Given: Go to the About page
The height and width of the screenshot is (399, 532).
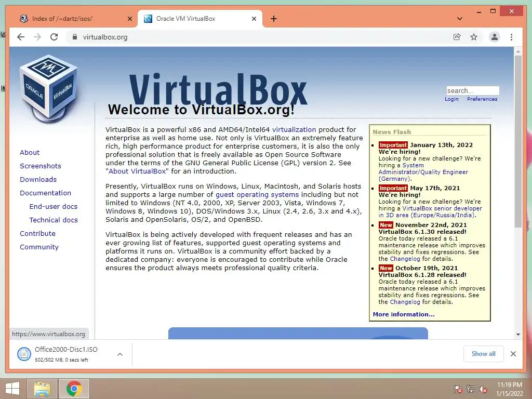Looking at the screenshot, I should [30, 152].
